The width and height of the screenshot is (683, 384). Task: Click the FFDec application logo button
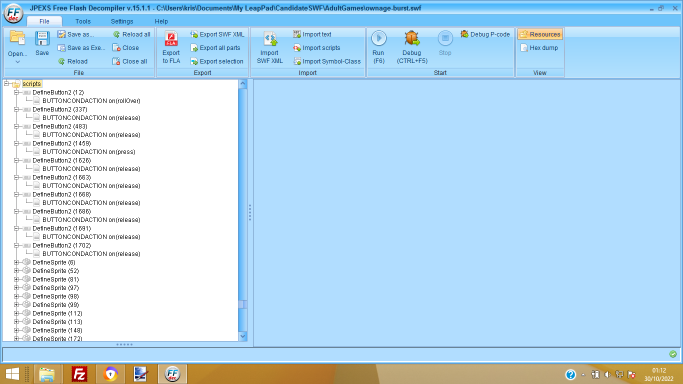[x=14, y=13]
